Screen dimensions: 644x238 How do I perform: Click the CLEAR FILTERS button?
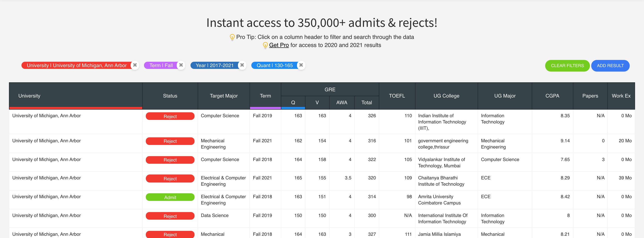(x=567, y=66)
